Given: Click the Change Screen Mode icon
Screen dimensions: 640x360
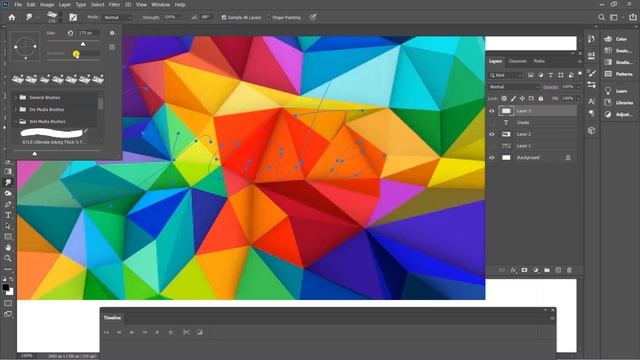Looking at the screenshot, I should pos(8,314).
